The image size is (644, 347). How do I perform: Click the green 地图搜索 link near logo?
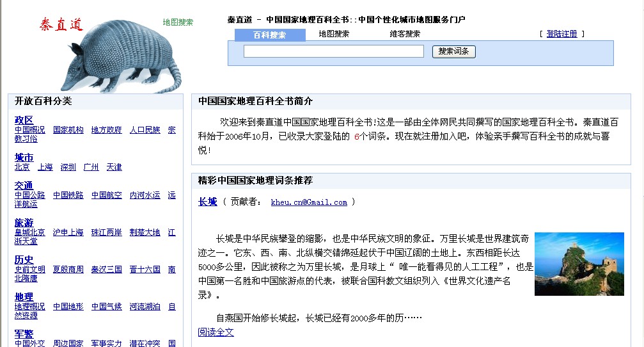pyautogui.click(x=178, y=22)
